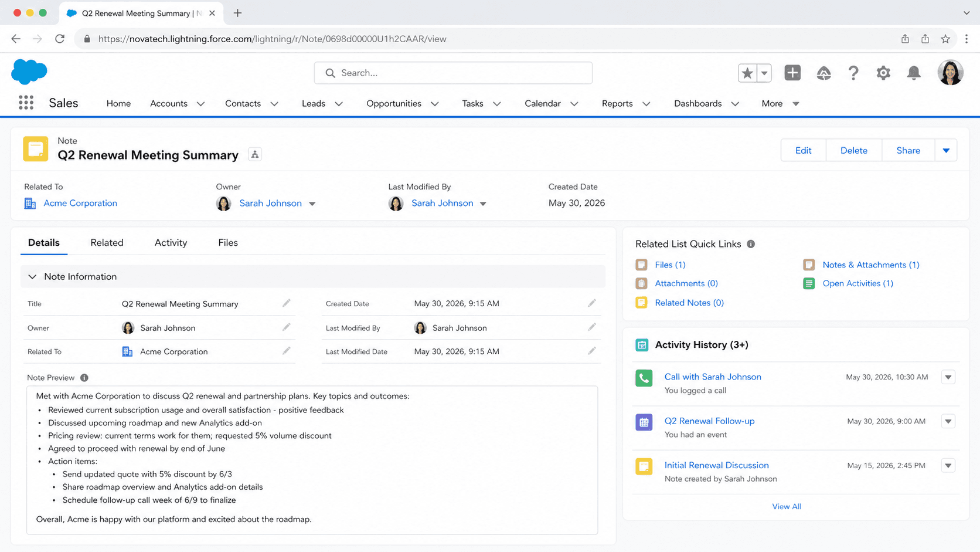Click the pencil icon beside Title field
The height and width of the screenshot is (552, 980).
286,303
